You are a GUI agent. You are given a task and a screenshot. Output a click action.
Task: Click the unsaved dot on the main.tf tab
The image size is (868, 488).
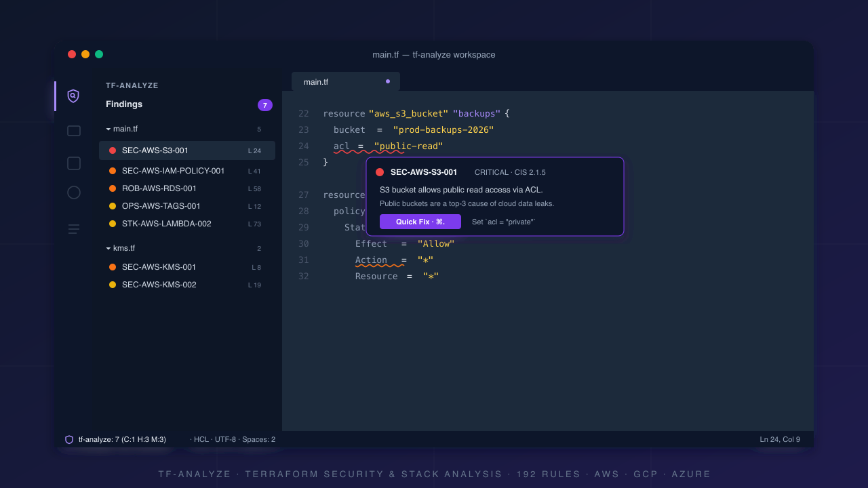click(388, 81)
